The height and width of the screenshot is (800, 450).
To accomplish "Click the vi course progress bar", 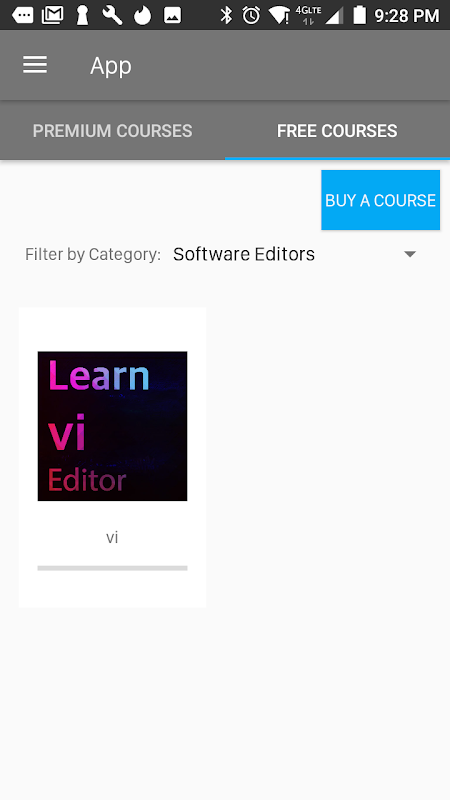I will tap(112, 568).
